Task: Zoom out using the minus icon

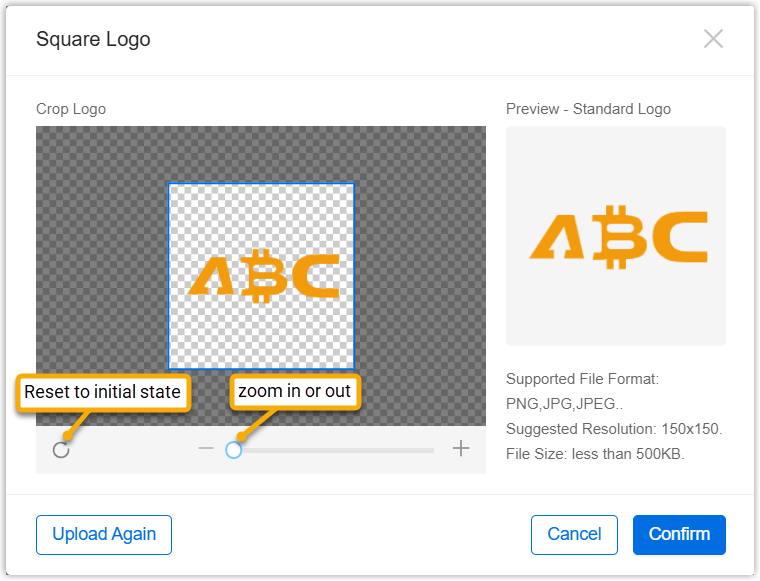Action: click(x=206, y=449)
